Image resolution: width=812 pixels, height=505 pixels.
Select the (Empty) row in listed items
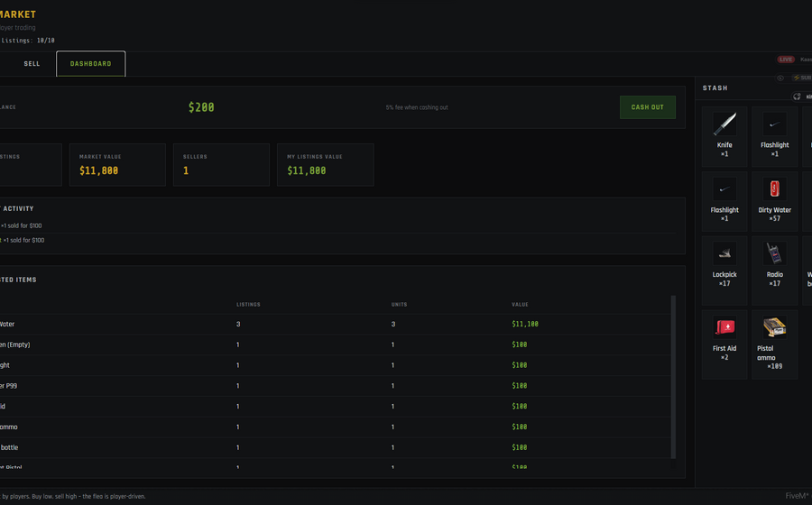(x=335, y=344)
